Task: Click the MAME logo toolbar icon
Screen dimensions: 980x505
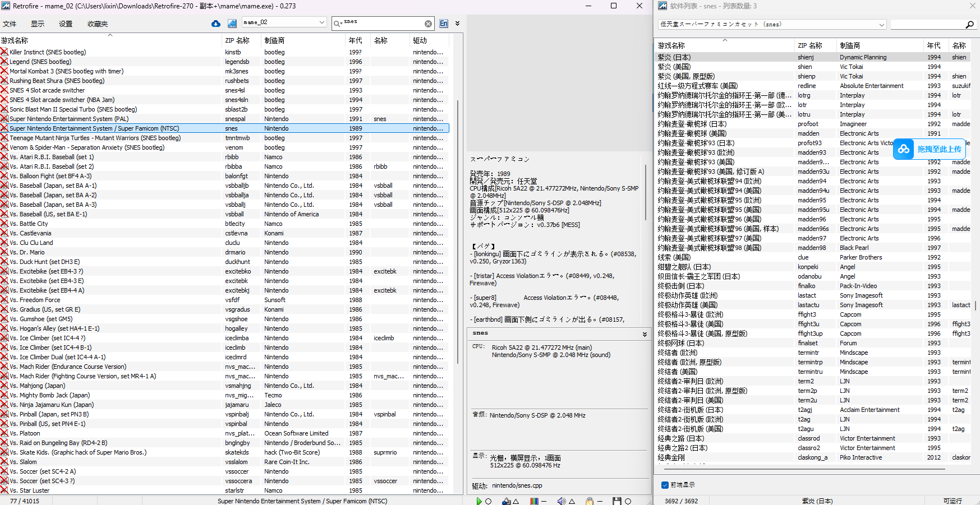Action: click(232, 24)
